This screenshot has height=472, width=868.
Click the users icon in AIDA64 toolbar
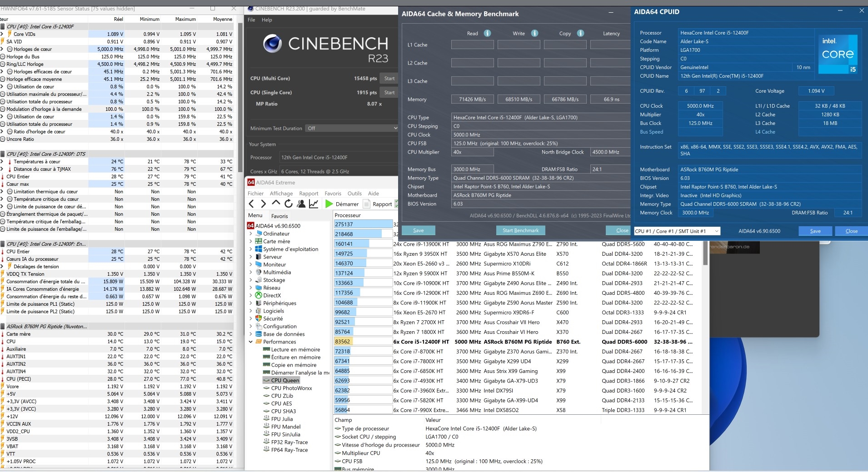point(301,204)
